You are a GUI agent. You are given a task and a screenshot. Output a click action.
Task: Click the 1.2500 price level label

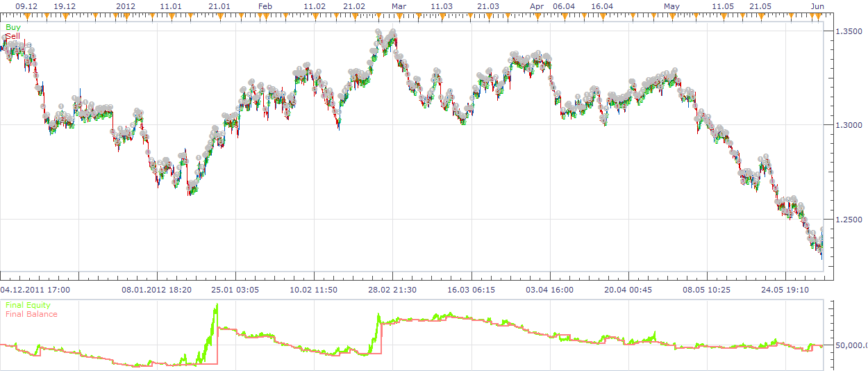click(849, 220)
